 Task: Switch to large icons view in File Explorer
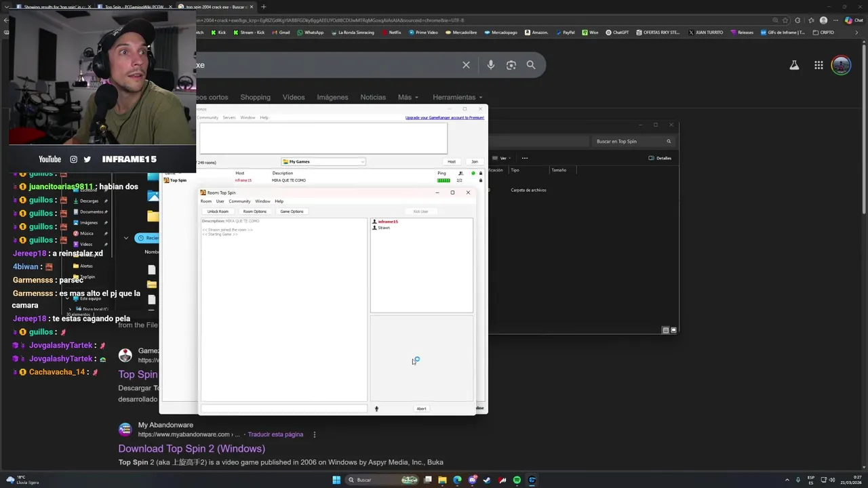673,330
